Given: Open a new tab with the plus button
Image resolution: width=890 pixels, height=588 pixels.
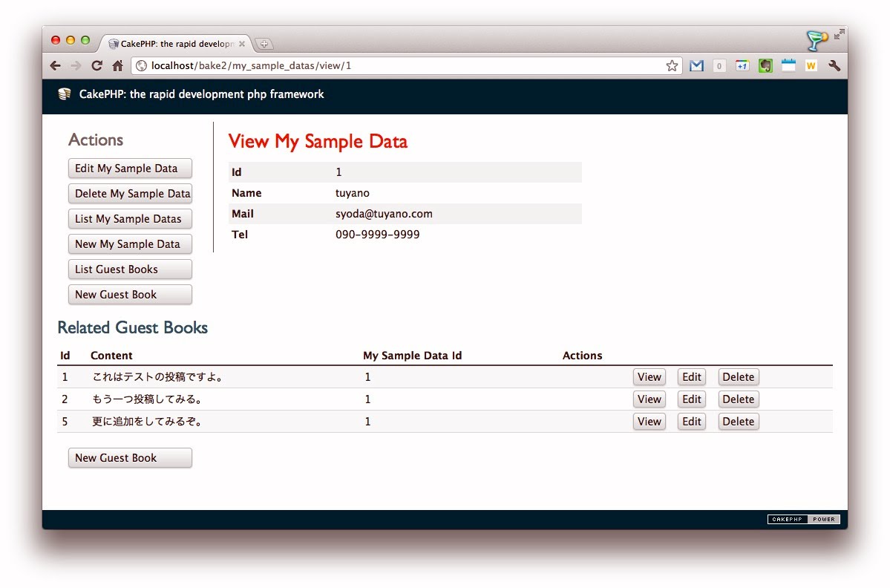Looking at the screenshot, I should pos(264,44).
